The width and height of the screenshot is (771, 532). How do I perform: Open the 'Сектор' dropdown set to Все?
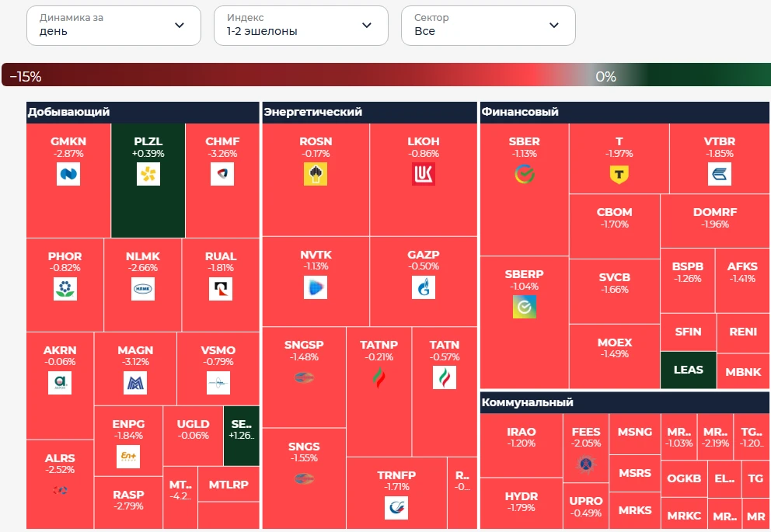click(x=488, y=26)
